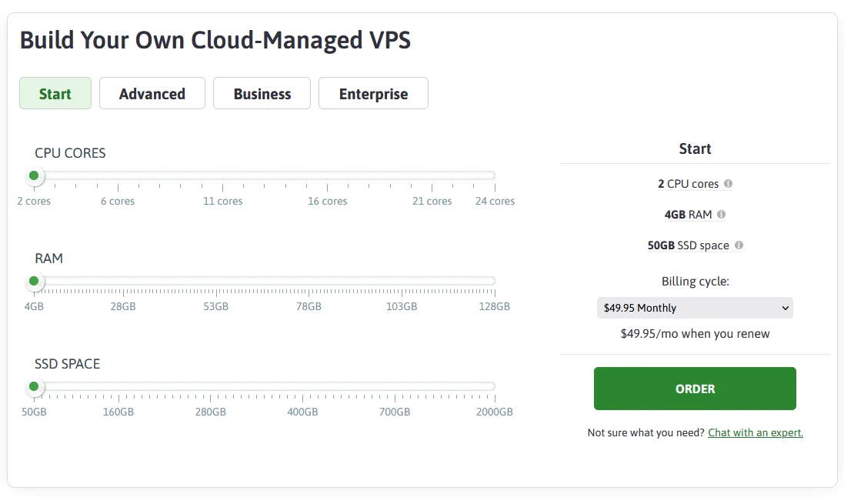Open the Chat with an expert link
Image resolution: width=844 pixels, height=504 pixels.
pos(755,432)
